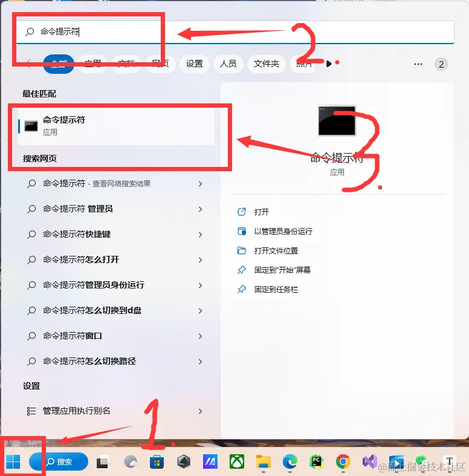Viewport: 469px width, 476px height.
Task: Expand the 命令提示符管理员身份运行 chevron
Action: pyautogui.click(x=200, y=285)
